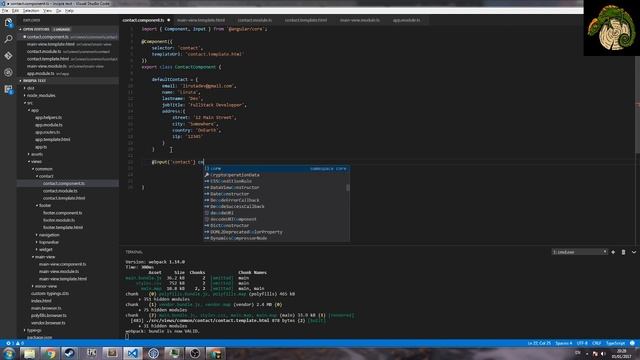640x360 pixels.
Task: Click the Spaces: 4 indentation indicator
Action: point(564,343)
